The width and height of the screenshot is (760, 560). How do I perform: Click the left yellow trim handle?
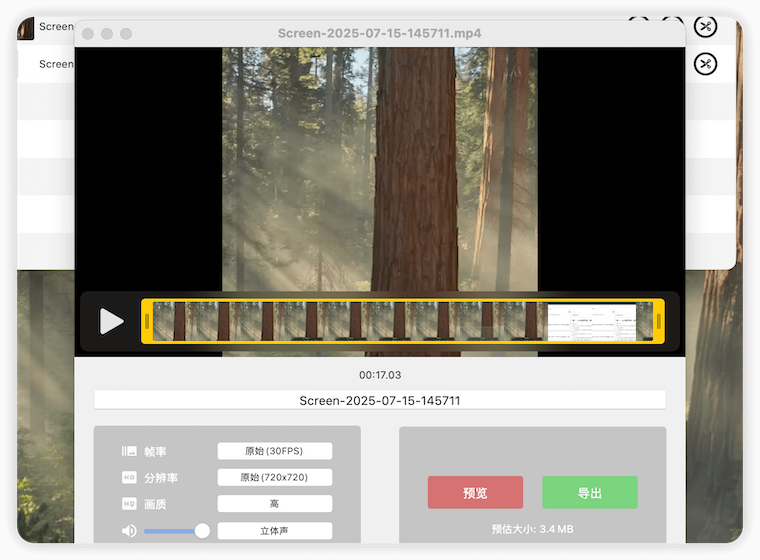pos(147,322)
